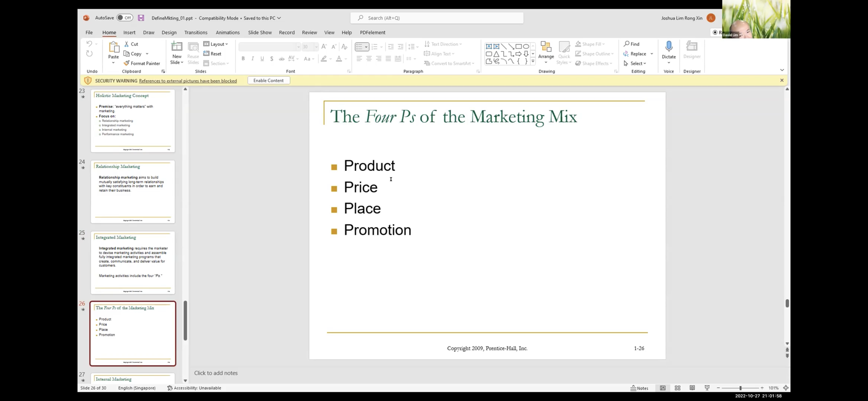Click the Format Painter brush
Image resolution: width=868 pixels, height=401 pixels.
pyautogui.click(x=126, y=63)
